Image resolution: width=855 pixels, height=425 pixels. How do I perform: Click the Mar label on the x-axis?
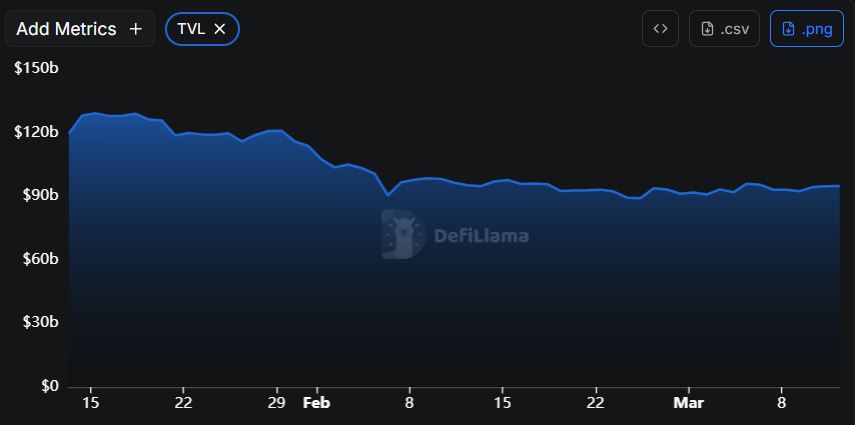(x=688, y=403)
